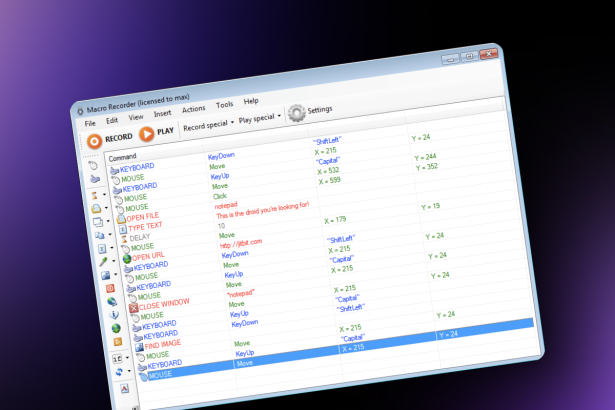Click the "1C" variable icon in the sidebar
This screenshot has height=410, width=615.
(117, 359)
